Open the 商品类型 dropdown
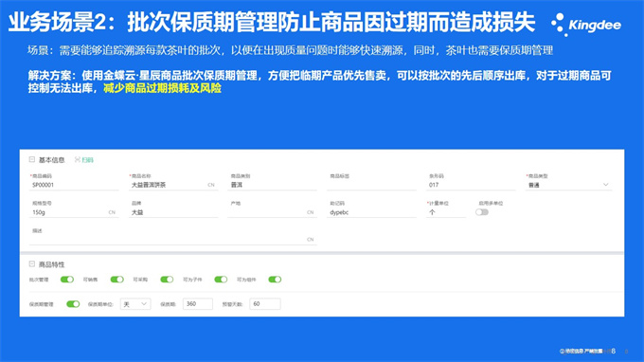The width and height of the screenshot is (644, 362). click(569, 185)
